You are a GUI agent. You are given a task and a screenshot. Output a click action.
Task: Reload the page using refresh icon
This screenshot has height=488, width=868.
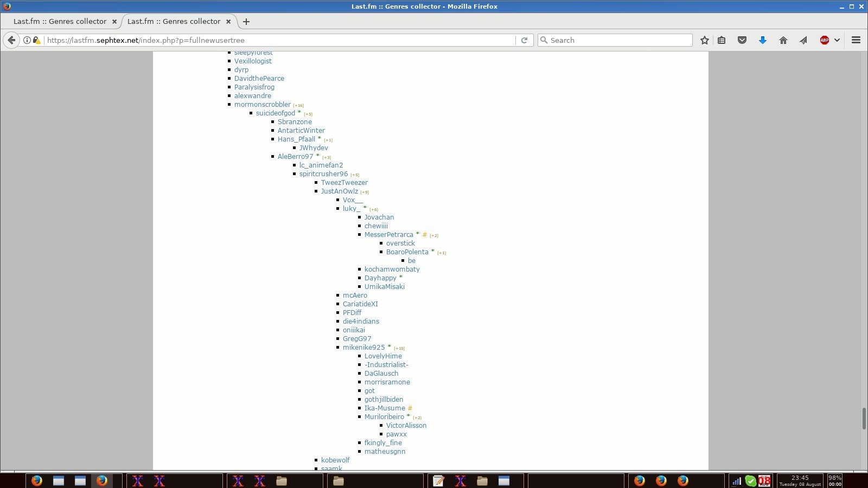(x=524, y=40)
